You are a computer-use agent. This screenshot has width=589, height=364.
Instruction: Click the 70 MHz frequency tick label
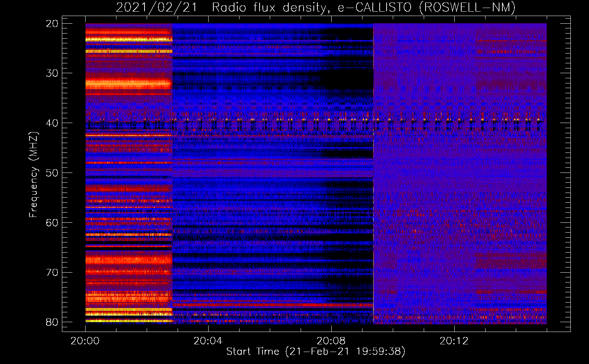52,273
